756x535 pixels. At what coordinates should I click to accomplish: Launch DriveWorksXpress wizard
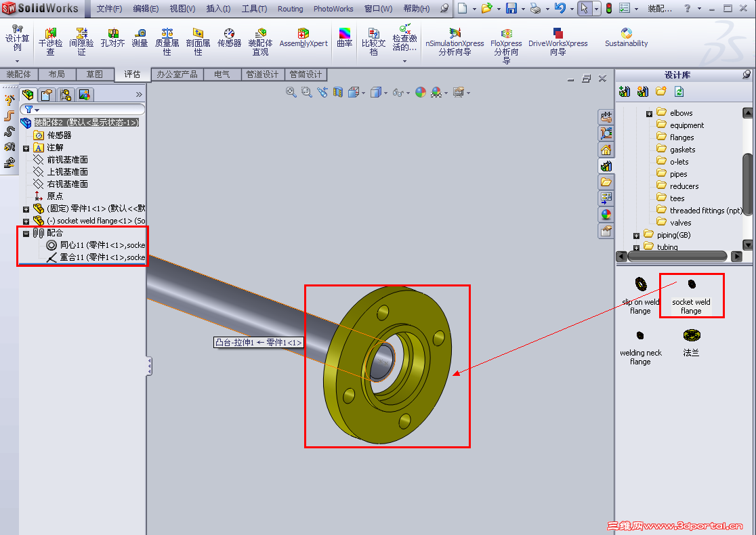pyautogui.click(x=558, y=42)
